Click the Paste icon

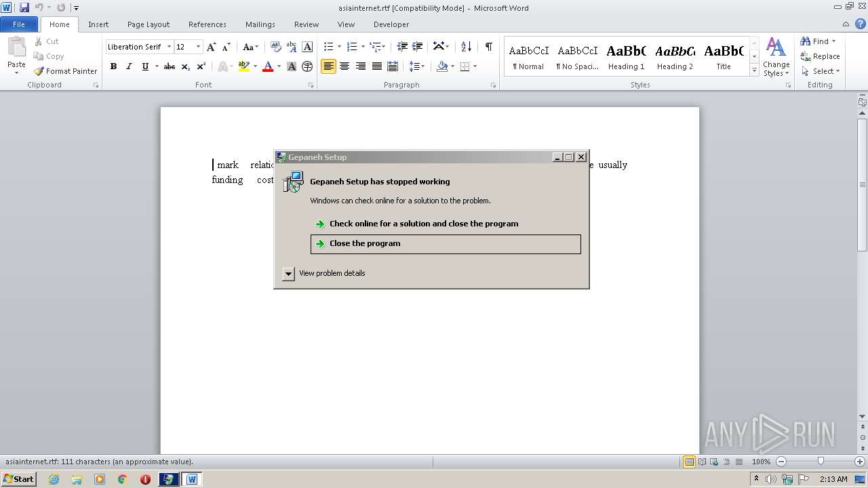point(16,47)
